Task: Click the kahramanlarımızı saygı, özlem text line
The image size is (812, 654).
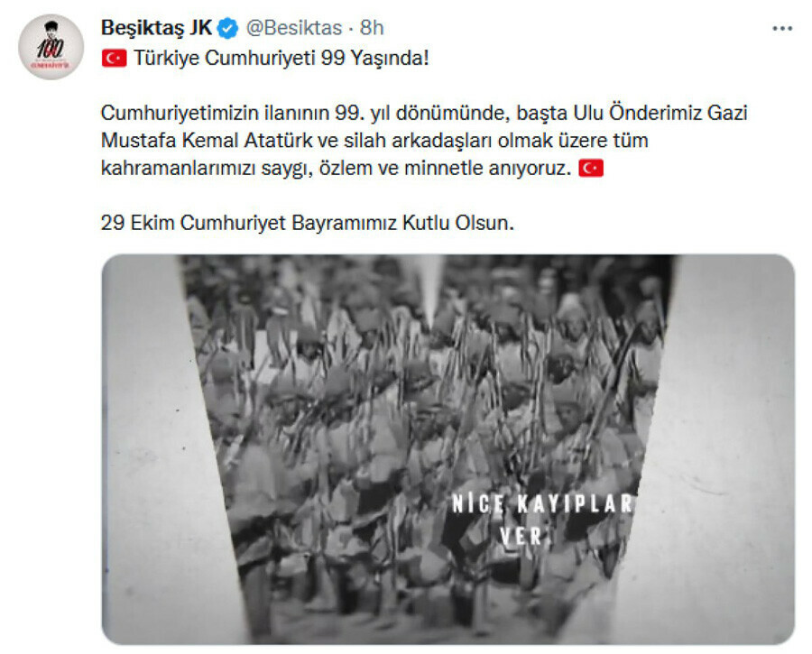Action: 337,169
